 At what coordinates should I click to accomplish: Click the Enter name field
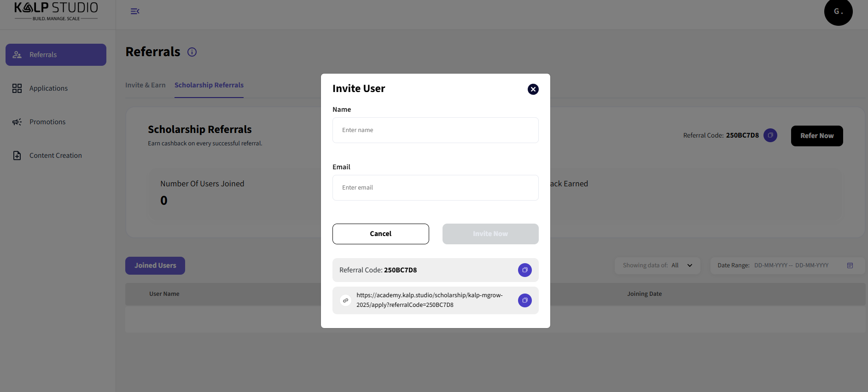click(x=435, y=130)
